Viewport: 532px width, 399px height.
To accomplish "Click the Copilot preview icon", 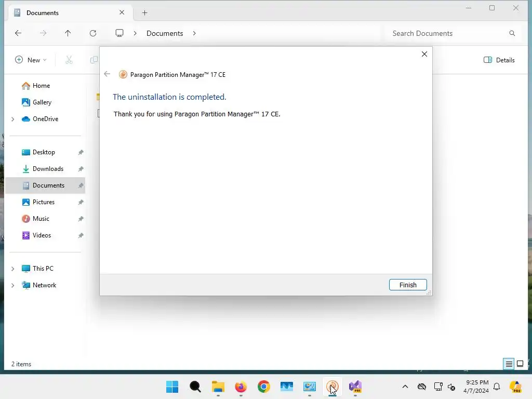I will pyautogui.click(x=515, y=387).
